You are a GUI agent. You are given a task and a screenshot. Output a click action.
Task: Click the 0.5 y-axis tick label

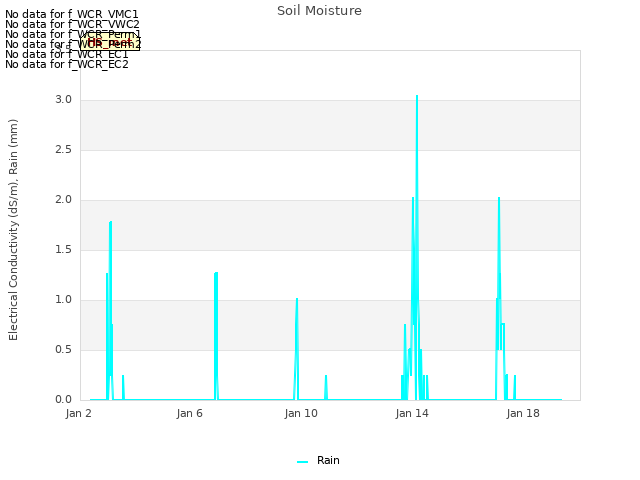tap(64, 350)
